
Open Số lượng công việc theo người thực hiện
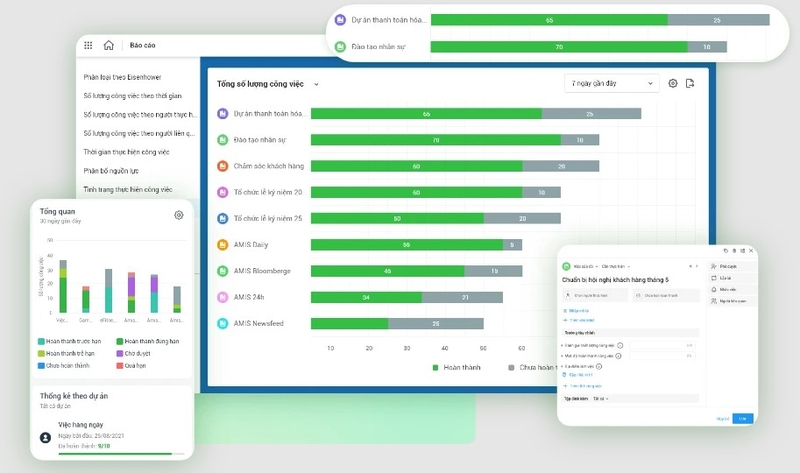pyautogui.click(x=140, y=115)
